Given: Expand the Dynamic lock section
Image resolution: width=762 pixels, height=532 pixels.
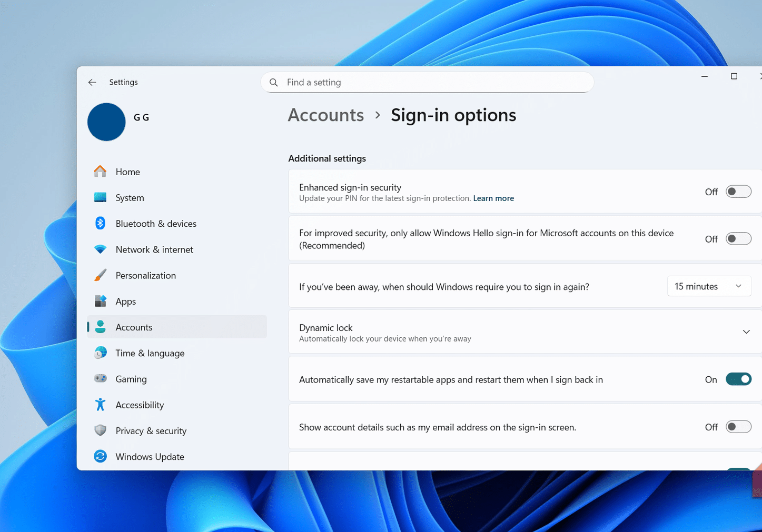Looking at the screenshot, I should (x=746, y=332).
